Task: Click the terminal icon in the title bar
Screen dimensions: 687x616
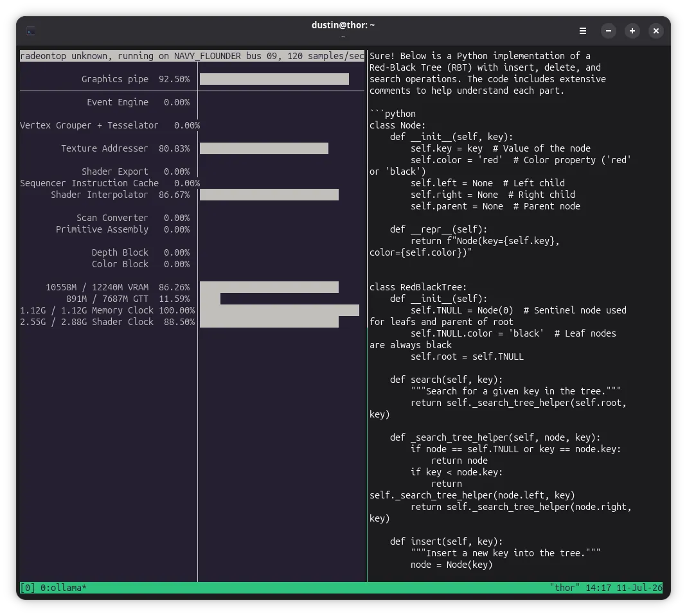Action: coord(31,31)
